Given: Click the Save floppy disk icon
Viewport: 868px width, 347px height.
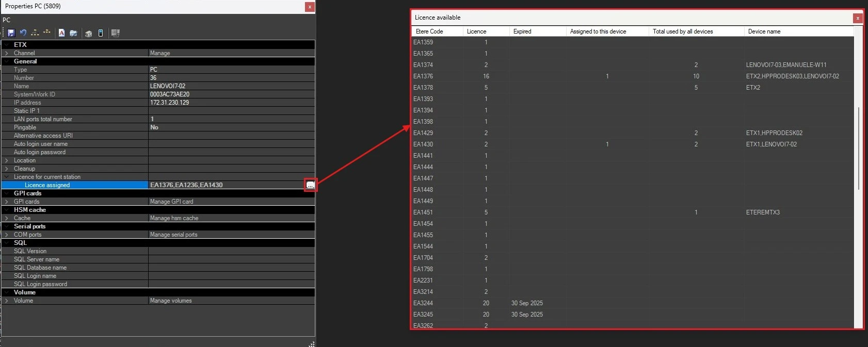Looking at the screenshot, I should pyautogui.click(x=11, y=33).
